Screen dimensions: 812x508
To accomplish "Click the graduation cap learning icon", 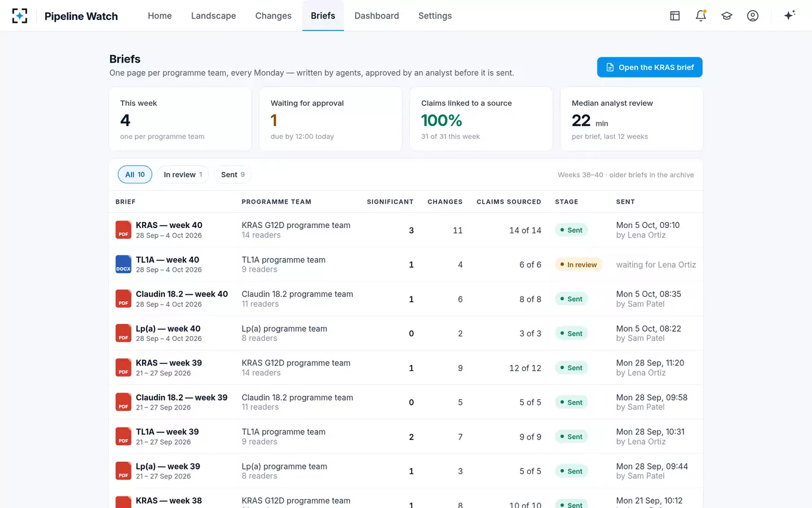I will (727, 16).
